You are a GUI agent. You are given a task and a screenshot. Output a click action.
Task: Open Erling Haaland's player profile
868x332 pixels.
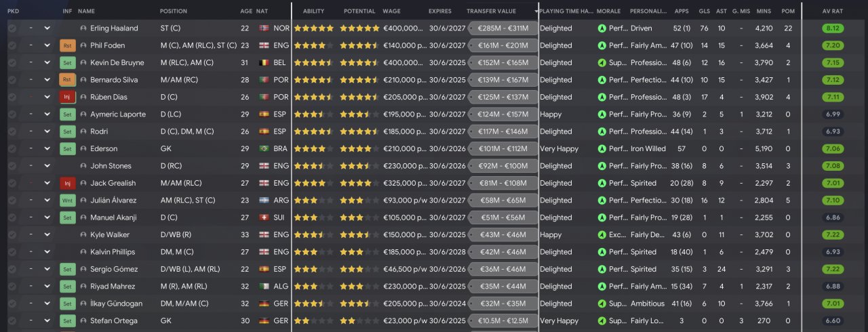[114, 28]
